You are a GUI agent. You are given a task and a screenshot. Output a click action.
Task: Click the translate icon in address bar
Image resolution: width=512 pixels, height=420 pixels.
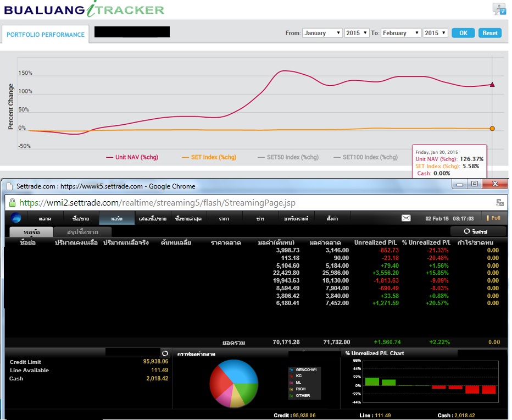tap(499, 203)
